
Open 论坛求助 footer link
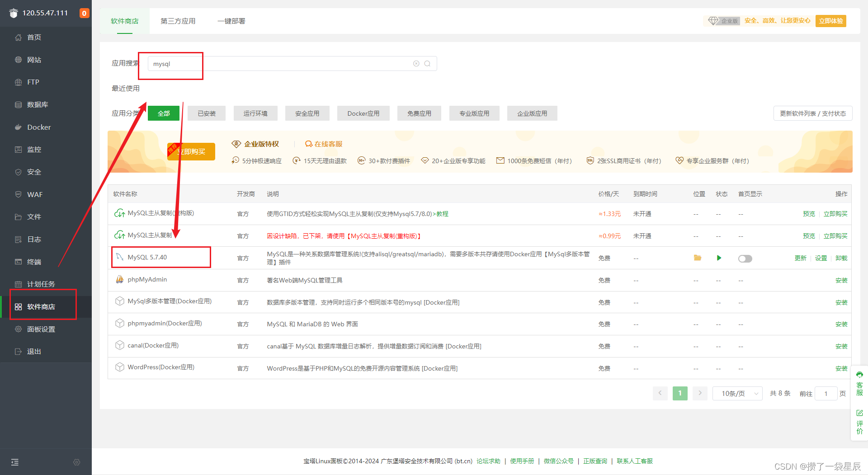488,461
